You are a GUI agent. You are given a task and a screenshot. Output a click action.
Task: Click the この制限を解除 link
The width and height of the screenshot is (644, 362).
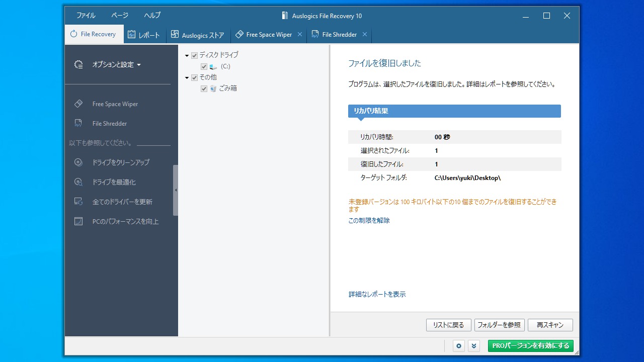tap(369, 220)
